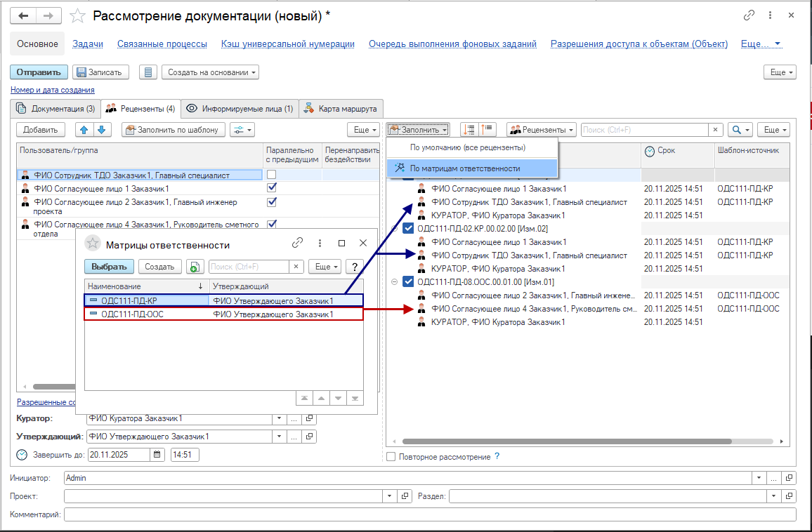Open the Куратор field dropdown arrow
This screenshot has width=812, height=532.
[279, 418]
